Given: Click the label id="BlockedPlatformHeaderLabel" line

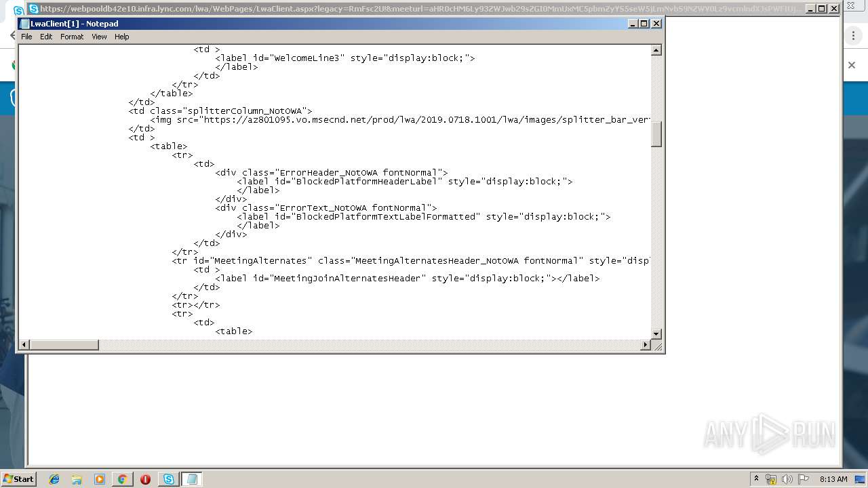Looking at the screenshot, I should click(x=405, y=182).
